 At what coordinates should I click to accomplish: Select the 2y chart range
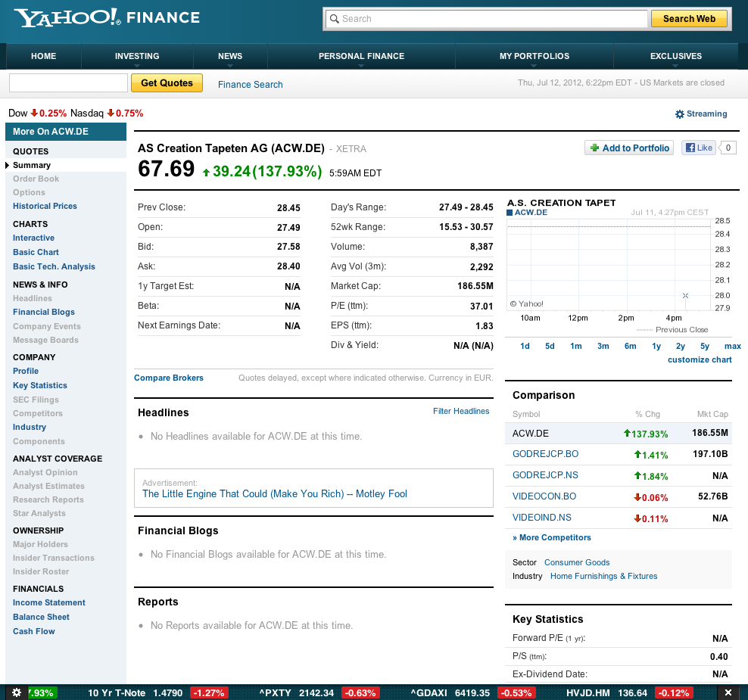(681, 346)
